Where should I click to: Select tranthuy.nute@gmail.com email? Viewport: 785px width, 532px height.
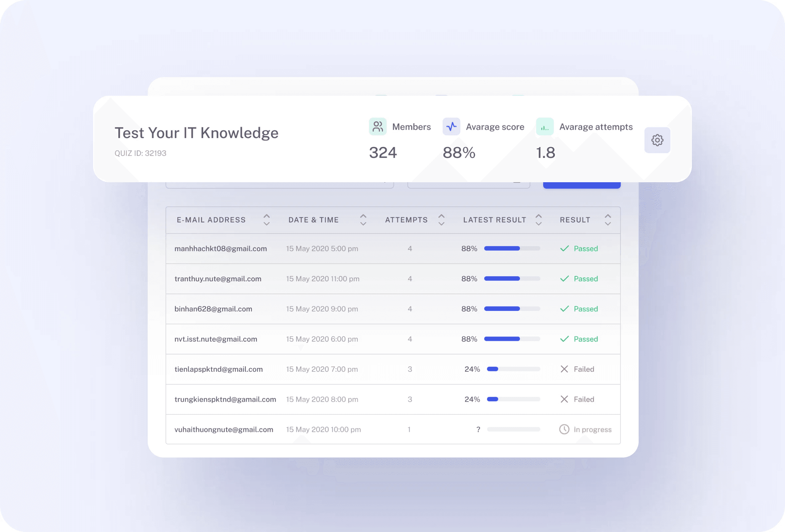[218, 279]
